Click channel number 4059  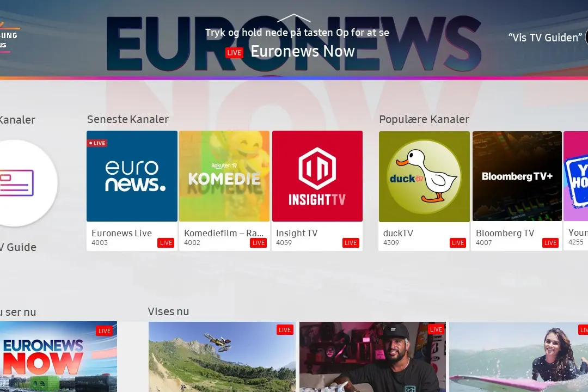coord(284,243)
